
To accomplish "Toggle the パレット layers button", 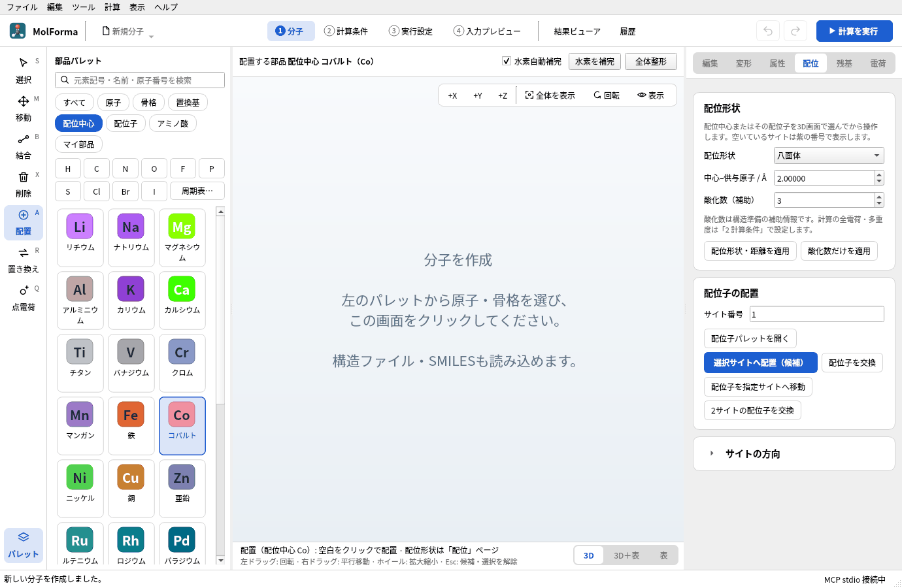I will (24, 545).
